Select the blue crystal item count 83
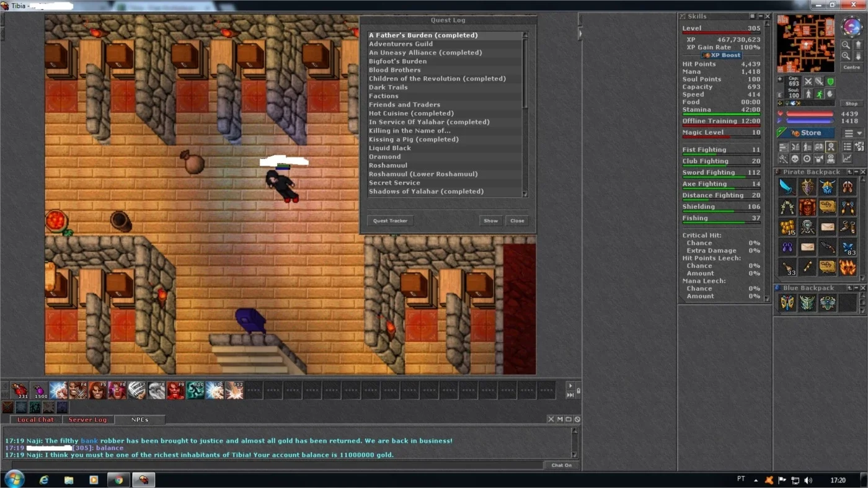The width and height of the screenshot is (868, 488). point(848,247)
